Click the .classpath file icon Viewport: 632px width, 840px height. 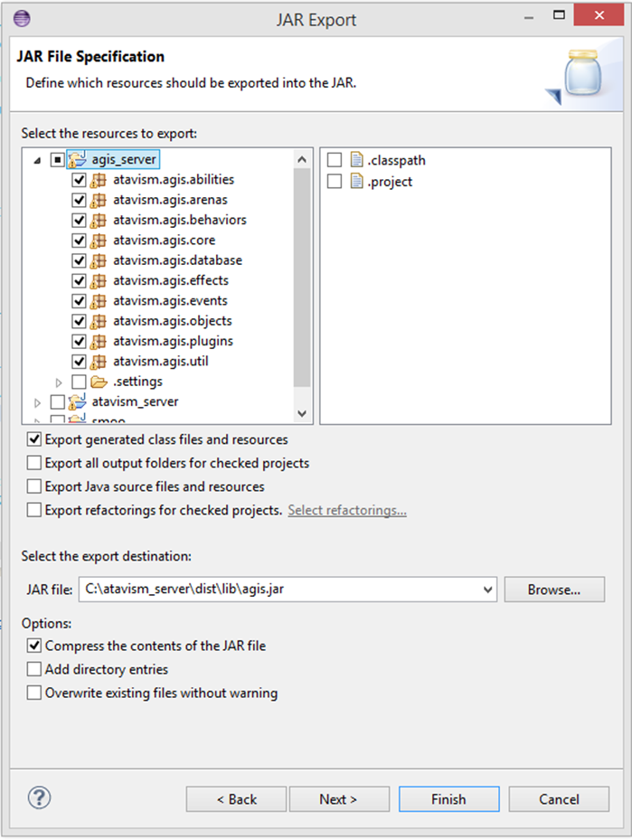click(354, 160)
